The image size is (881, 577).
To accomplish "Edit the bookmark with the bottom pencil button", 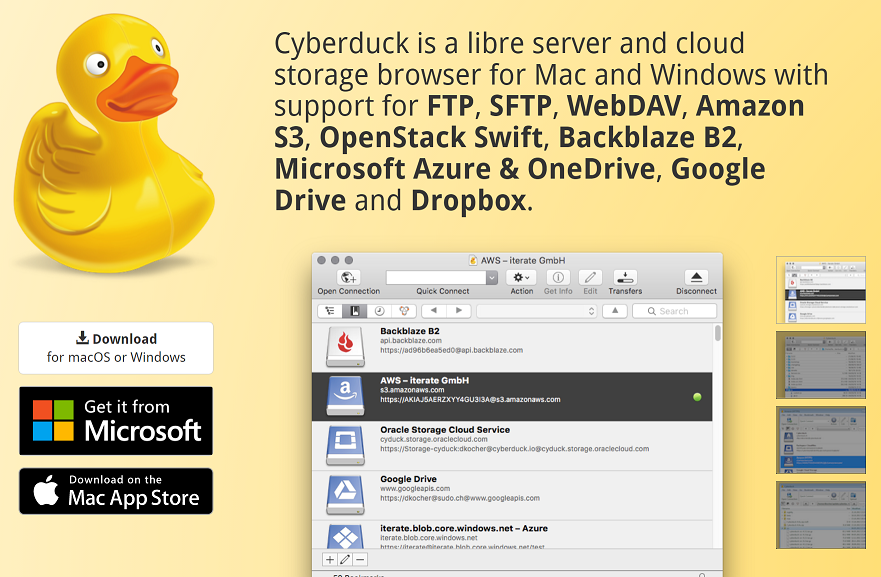I will pos(345,560).
